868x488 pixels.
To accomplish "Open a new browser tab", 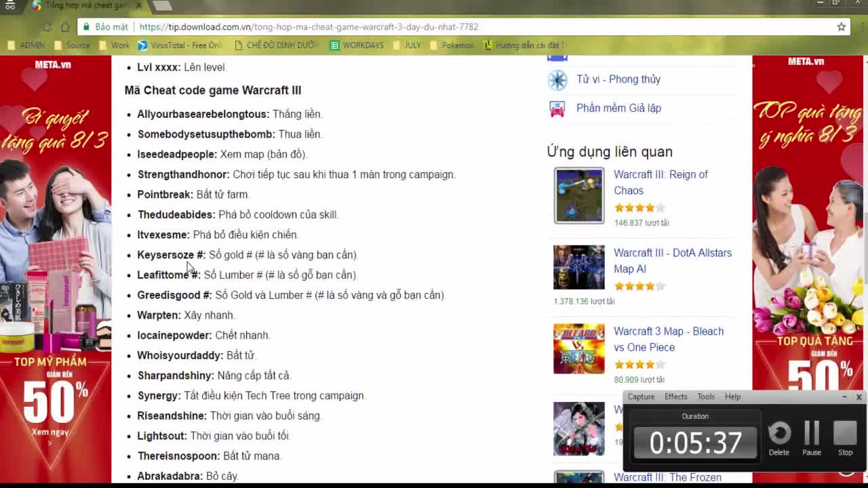I will (x=162, y=5).
